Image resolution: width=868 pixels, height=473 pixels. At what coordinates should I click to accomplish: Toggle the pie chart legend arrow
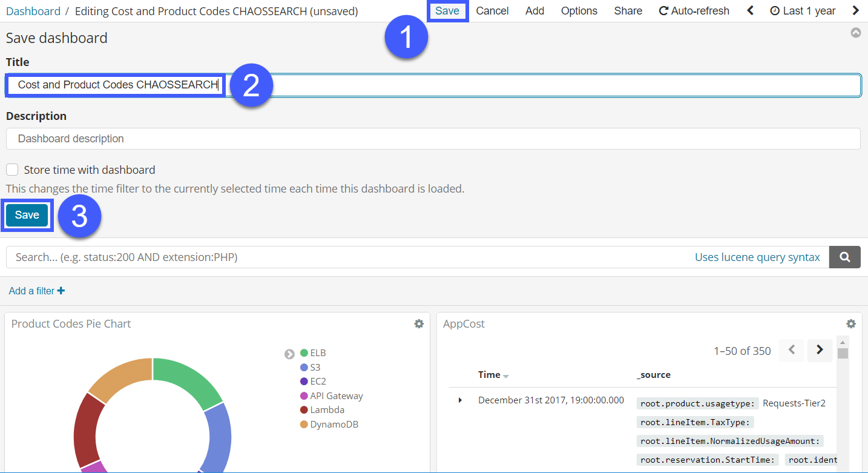tap(289, 354)
